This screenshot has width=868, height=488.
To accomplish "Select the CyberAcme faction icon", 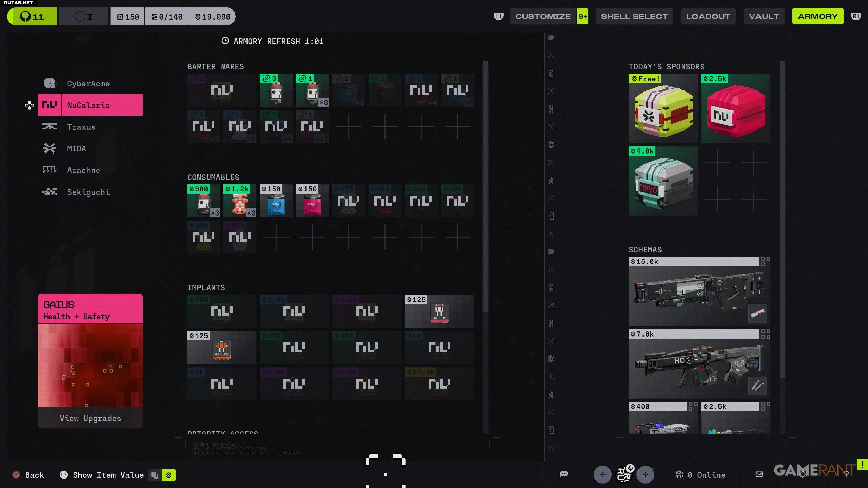I will [50, 83].
